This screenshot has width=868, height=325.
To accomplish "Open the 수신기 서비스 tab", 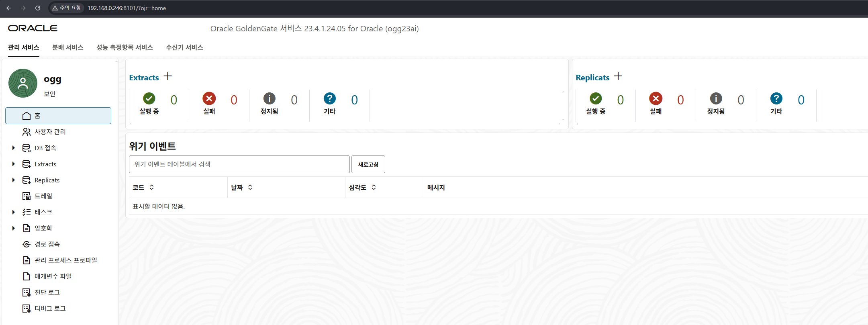I will 184,47.
